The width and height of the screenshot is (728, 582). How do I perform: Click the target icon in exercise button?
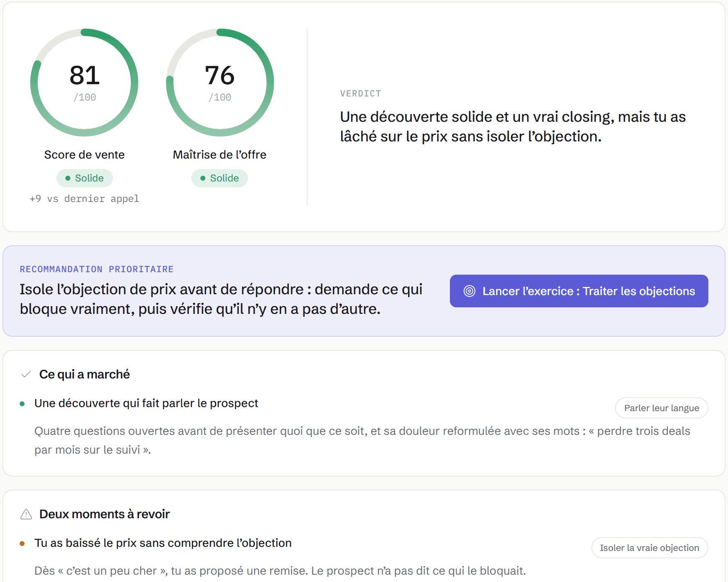point(470,291)
